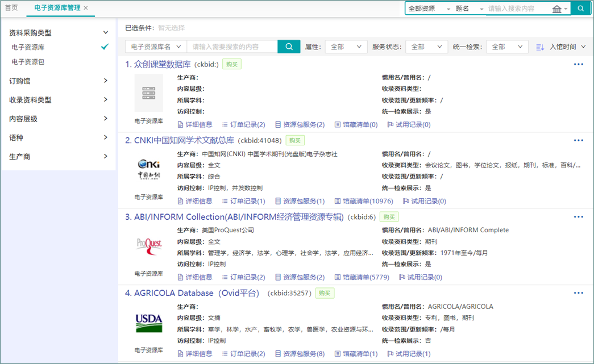This screenshot has width=594, height=364.
Task: Select the 电子资源包 filter option
Action: pos(28,62)
